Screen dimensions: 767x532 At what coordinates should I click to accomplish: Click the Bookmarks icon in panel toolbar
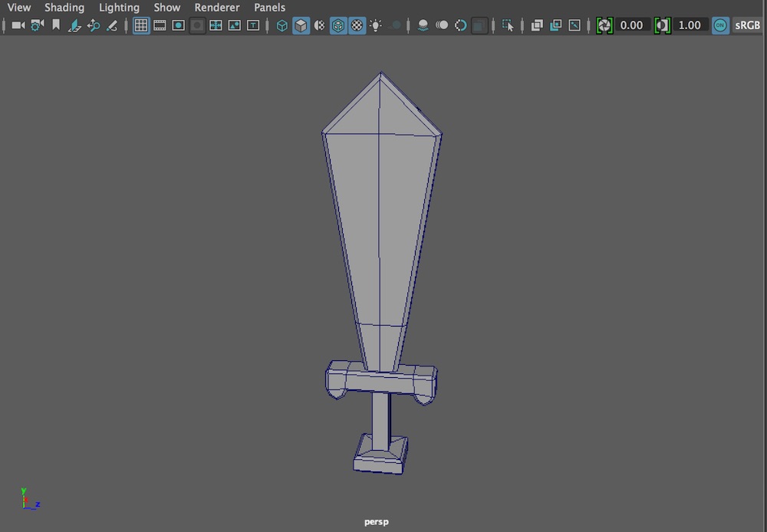56,25
